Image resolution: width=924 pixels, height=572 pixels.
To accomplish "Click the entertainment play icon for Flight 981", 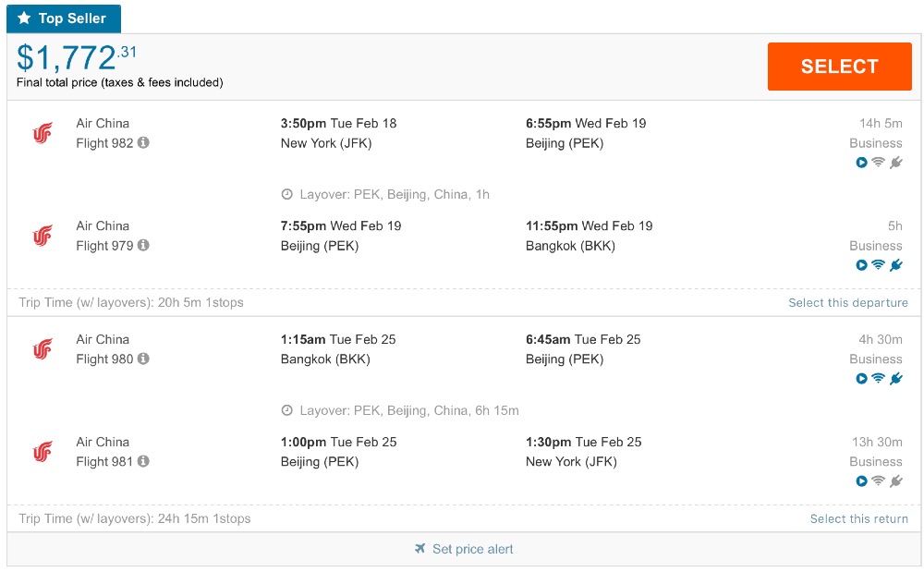I will click(861, 481).
